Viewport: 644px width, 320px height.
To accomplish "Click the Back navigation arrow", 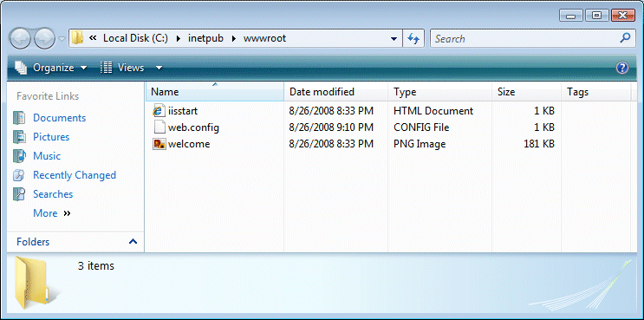I will pyautogui.click(x=19, y=39).
